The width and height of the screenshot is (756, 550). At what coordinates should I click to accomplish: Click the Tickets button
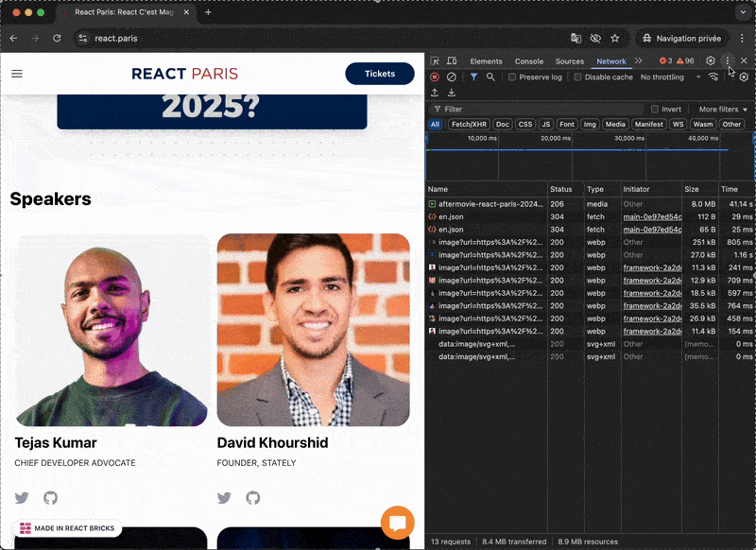click(x=380, y=74)
